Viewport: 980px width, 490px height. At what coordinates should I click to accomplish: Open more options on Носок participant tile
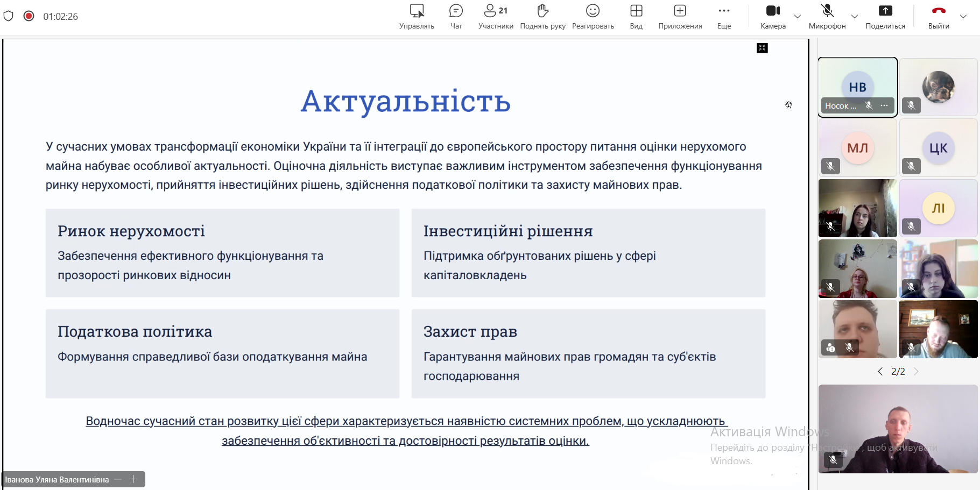884,106
